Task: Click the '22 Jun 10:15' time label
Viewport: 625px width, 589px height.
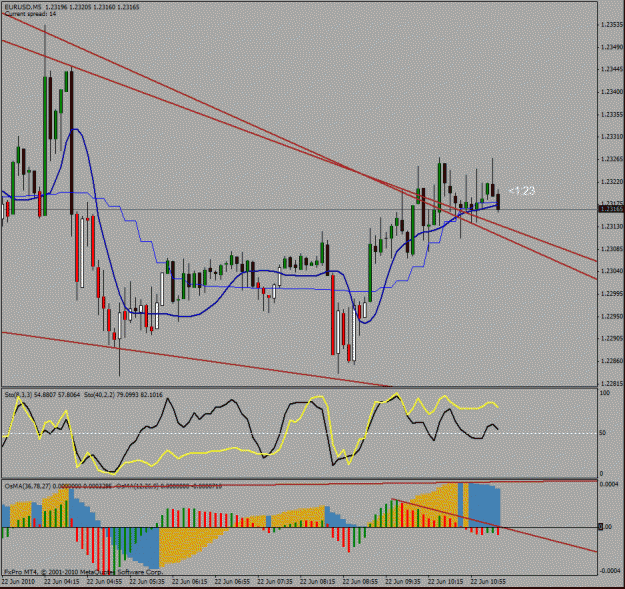Action: (446, 582)
